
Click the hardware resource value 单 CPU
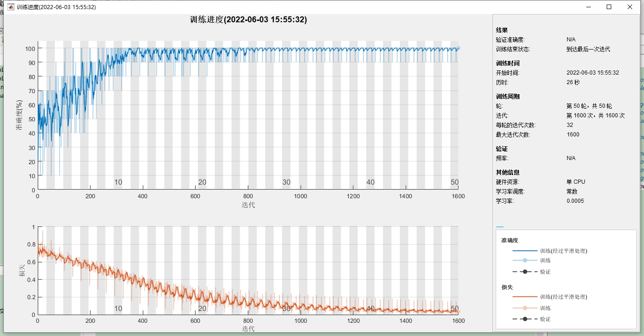click(x=576, y=182)
